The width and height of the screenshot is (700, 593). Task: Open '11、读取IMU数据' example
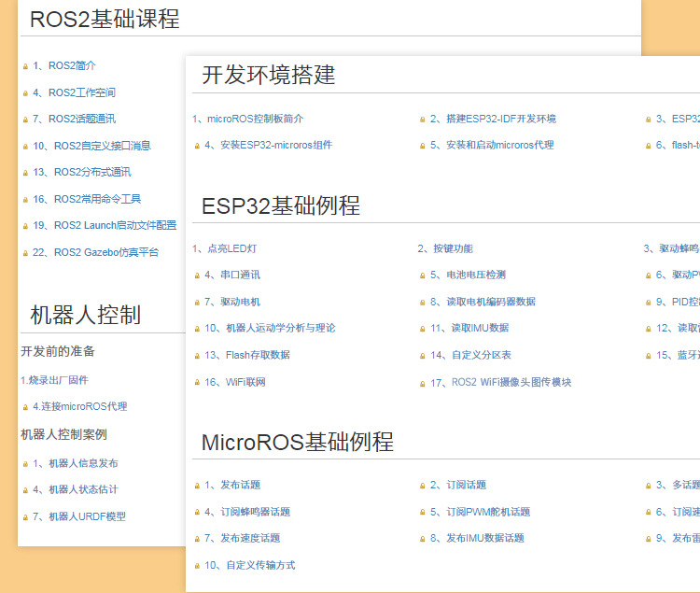[469, 328]
